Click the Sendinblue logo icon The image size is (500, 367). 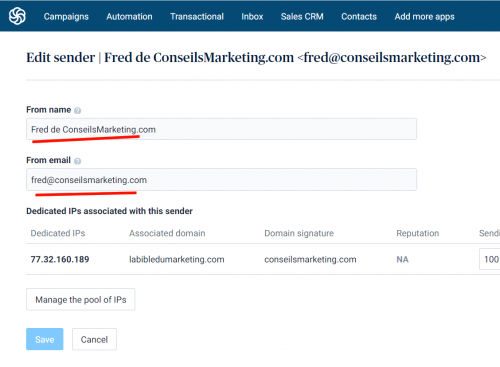[x=17, y=16]
